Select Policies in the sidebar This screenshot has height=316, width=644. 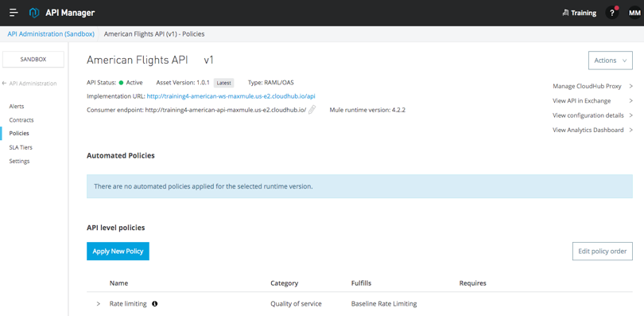tap(19, 133)
